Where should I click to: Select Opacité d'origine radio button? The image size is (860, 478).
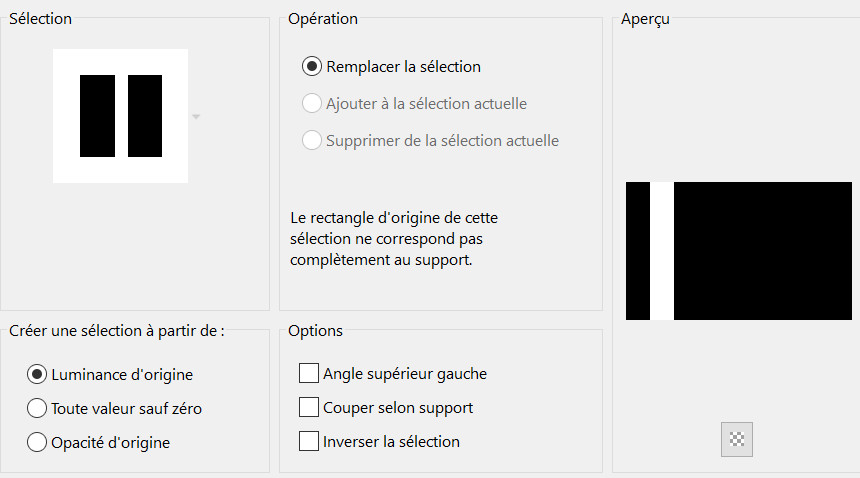click(37, 441)
